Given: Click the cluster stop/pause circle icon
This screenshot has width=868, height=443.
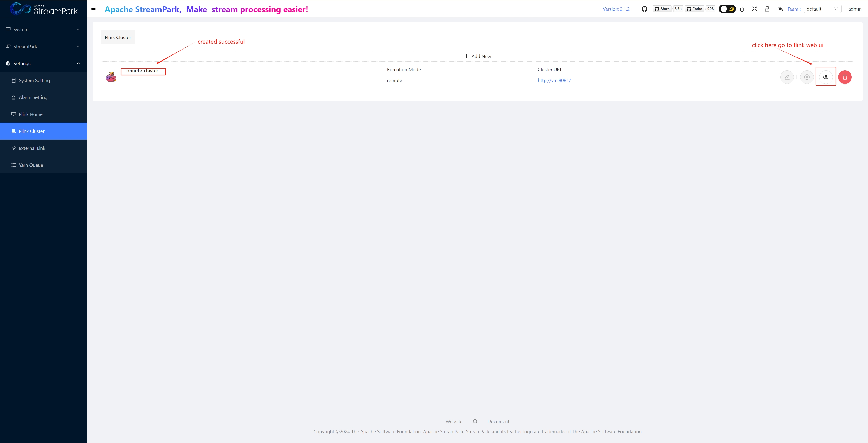Looking at the screenshot, I should 807,77.
